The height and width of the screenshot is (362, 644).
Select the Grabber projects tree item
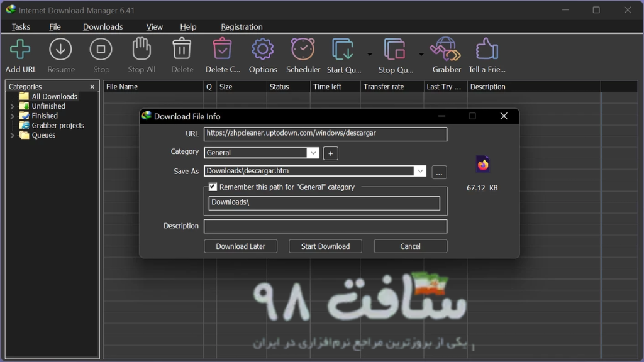pos(58,125)
